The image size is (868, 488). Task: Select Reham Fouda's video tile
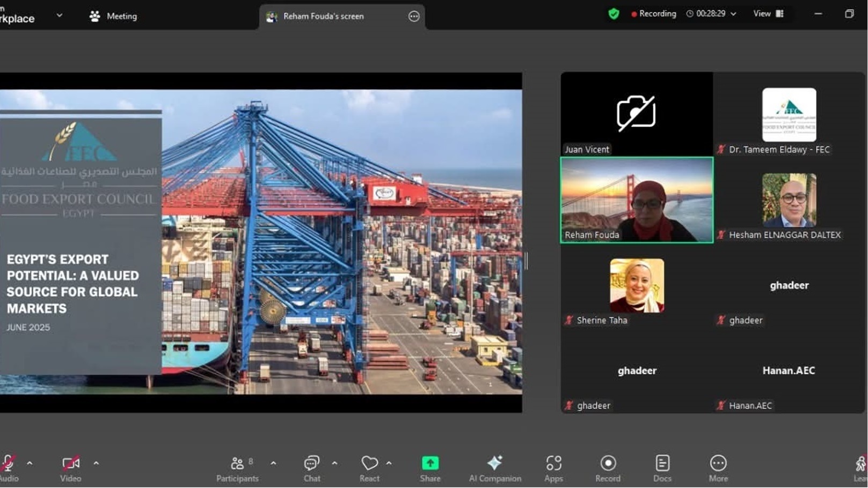pyautogui.click(x=637, y=200)
